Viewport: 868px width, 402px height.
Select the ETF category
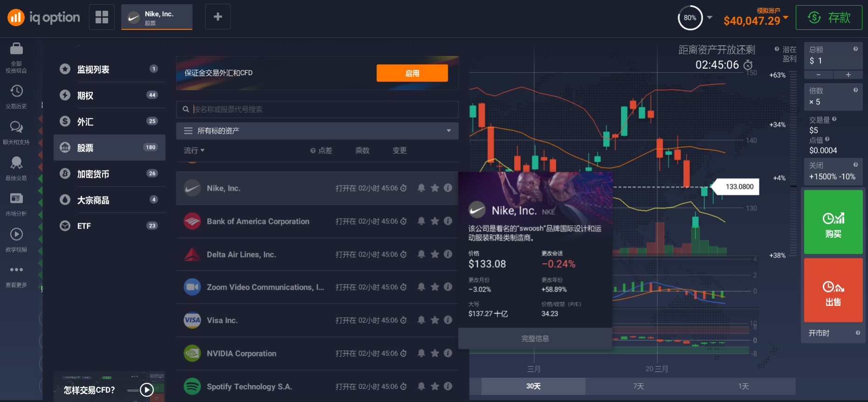(109, 226)
